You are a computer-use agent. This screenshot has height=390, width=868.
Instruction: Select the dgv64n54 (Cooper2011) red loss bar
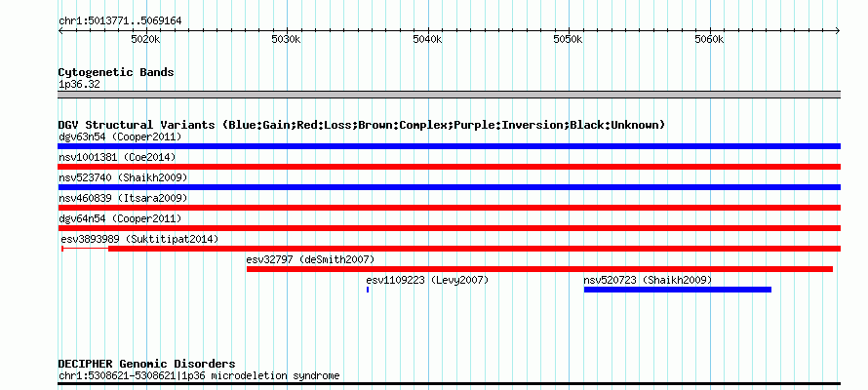(449, 228)
